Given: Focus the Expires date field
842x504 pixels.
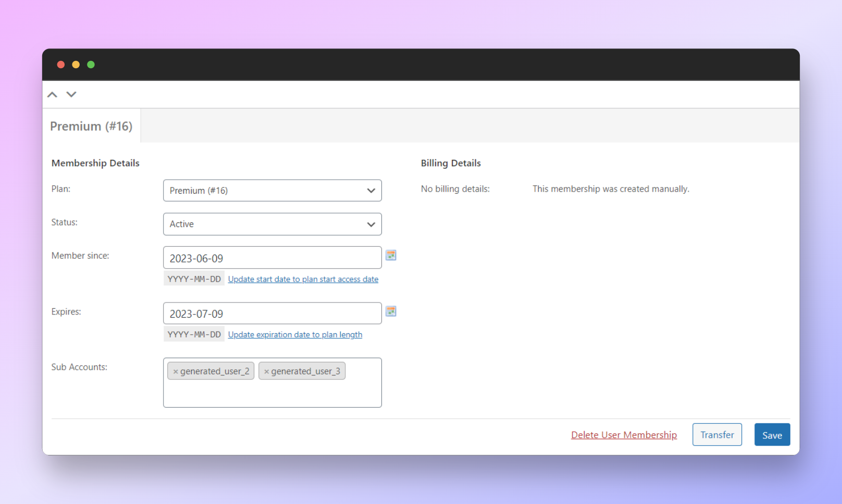Looking at the screenshot, I should point(273,313).
